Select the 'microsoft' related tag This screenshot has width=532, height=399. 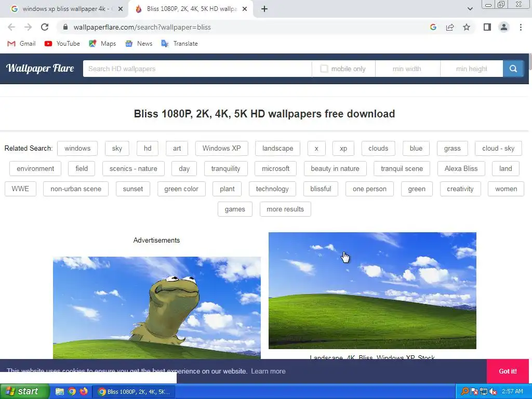click(x=275, y=169)
